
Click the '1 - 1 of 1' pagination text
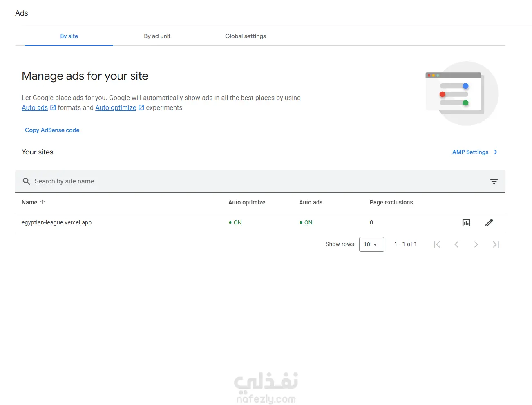(x=405, y=244)
